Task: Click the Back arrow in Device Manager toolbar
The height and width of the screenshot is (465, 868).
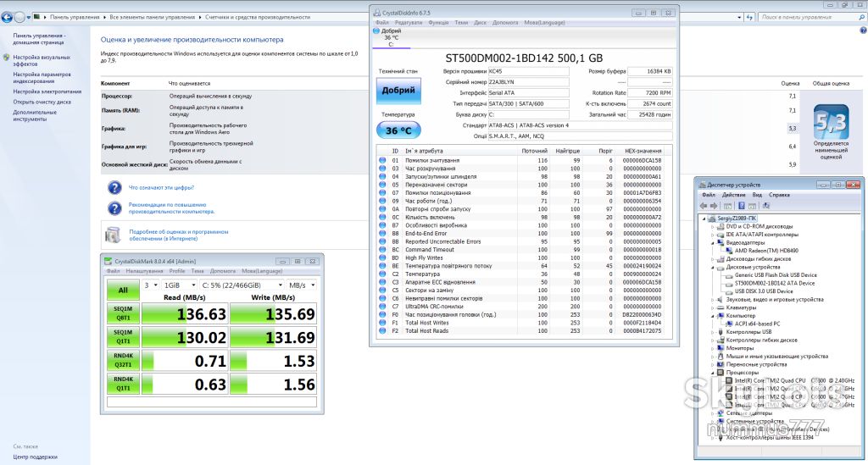Action: point(704,206)
